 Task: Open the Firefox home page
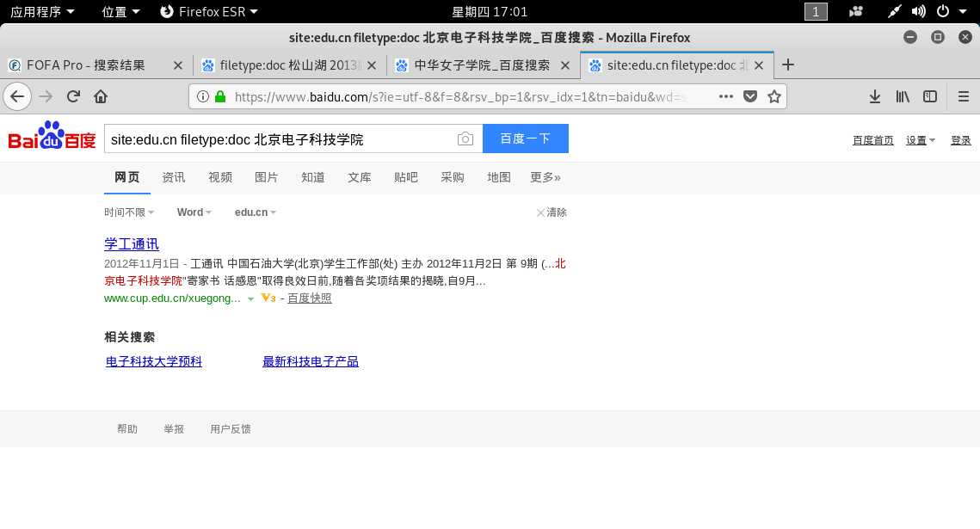click(101, 97)
